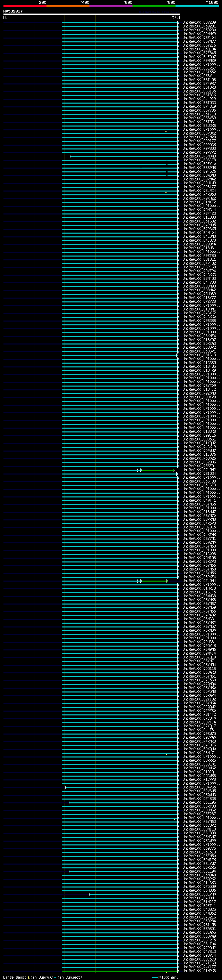
Task: Select hit UniRef100_C1H9X8
Action: pos(199,971)
